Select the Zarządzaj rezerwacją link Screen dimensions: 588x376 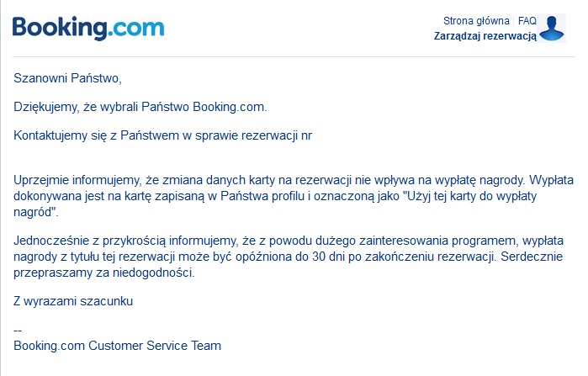485,36
